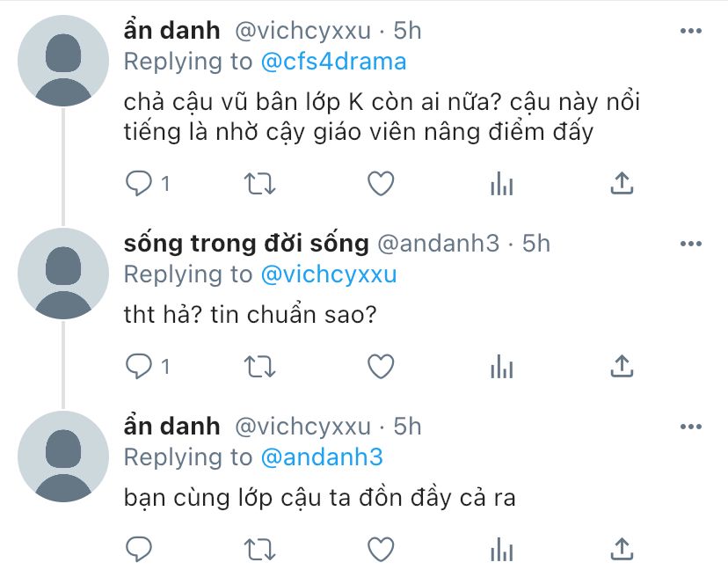The width and height of the screenshot is (728, 577).
Task: Like the tweet by @andanh3
Action: pos(381,366)
